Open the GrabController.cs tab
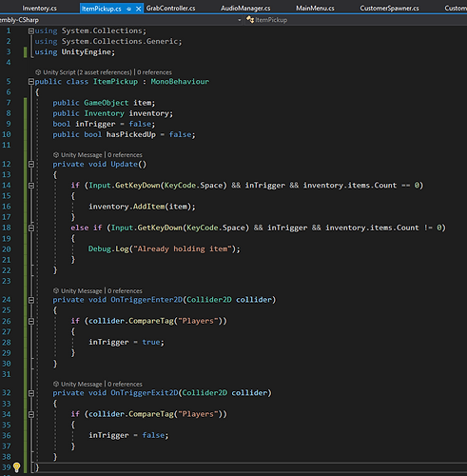 [170, 9]
